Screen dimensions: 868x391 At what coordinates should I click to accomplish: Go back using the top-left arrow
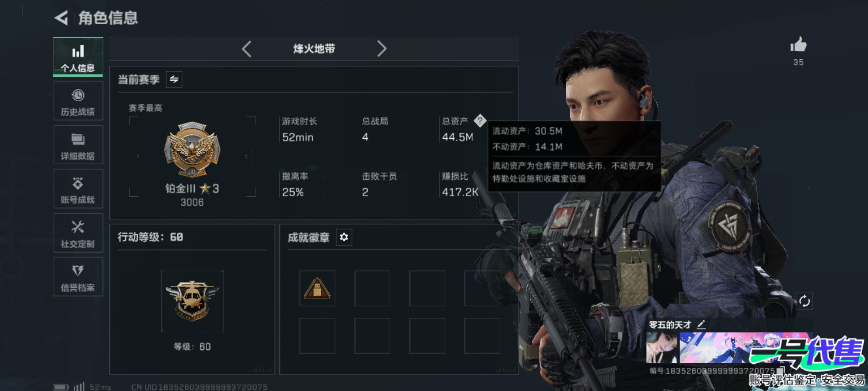[61, 18]
